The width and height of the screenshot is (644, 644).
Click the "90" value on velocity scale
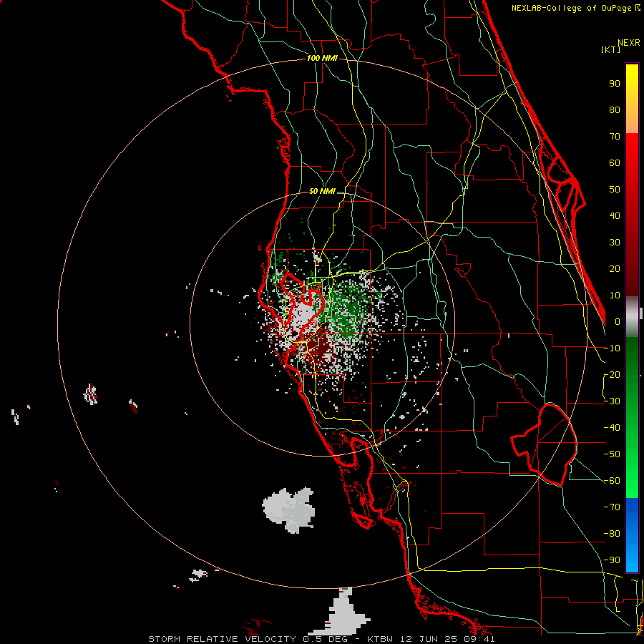pyautogui.click(x=615, y=84)
